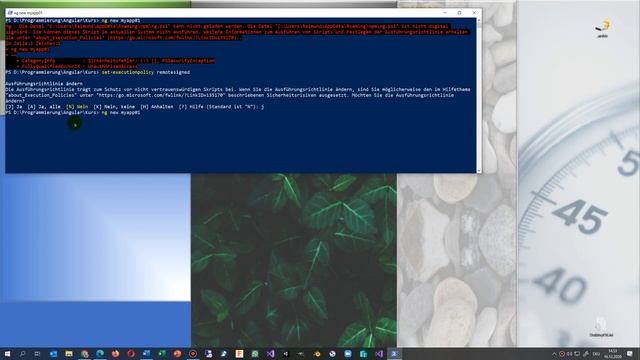Show hidden system tray icons

coord(554,354)
